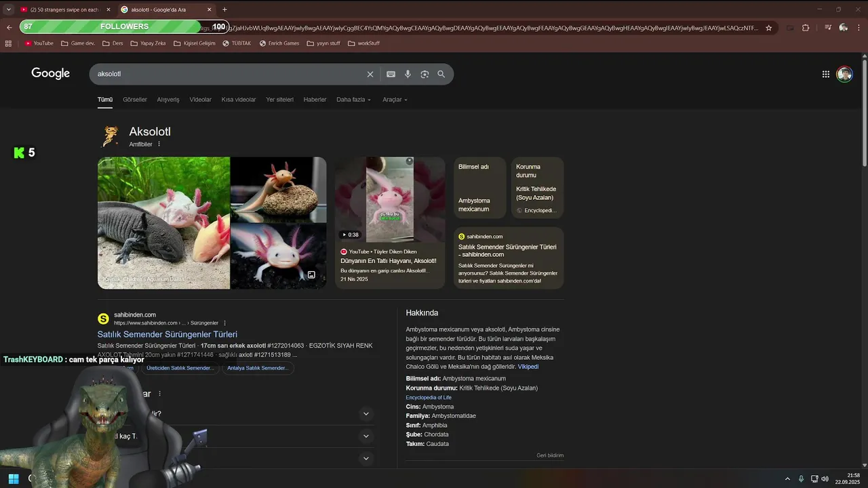The height and width of the screenshot is (488, 868).
Task: Switch to the Alışveriş tab
Action: coord(168,100)
